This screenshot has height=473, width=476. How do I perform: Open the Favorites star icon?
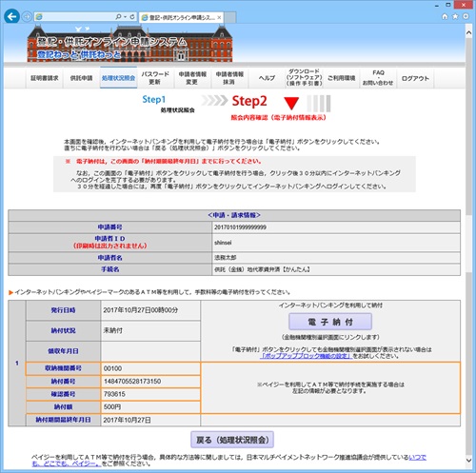pos(455,16)
